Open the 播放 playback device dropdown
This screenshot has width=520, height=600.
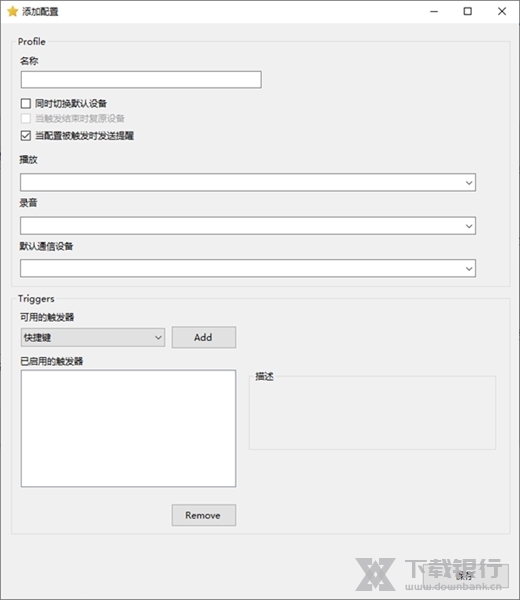[x=248, y=183]
